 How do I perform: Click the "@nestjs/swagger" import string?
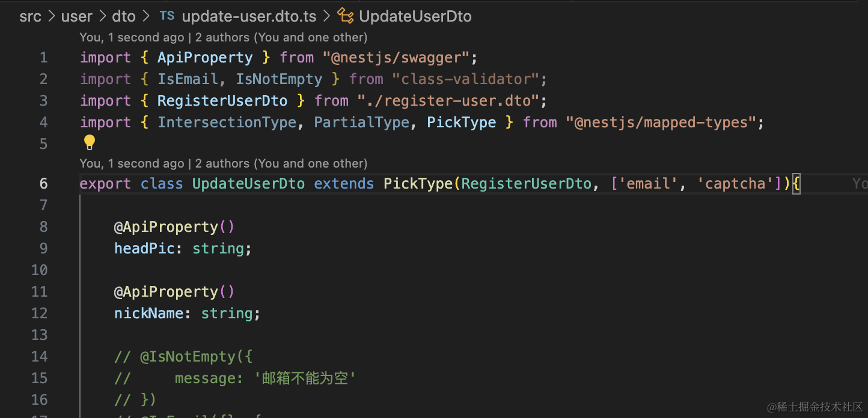[396, 58]
